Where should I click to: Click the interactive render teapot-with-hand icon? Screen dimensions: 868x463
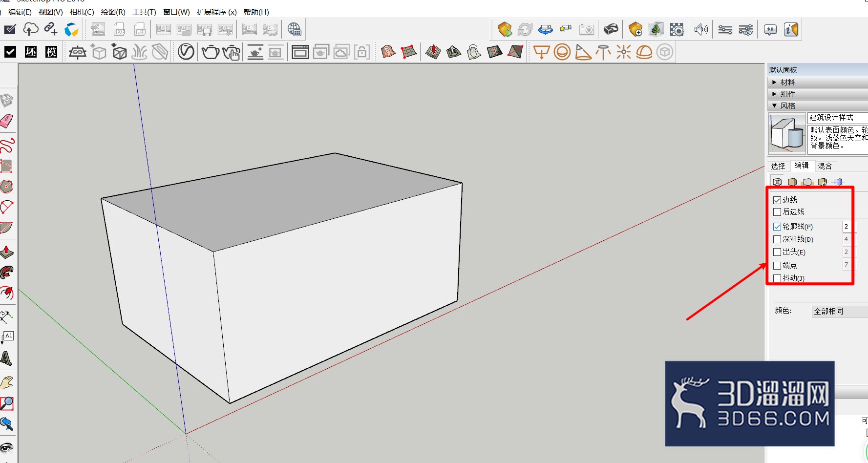click(231, 52)
